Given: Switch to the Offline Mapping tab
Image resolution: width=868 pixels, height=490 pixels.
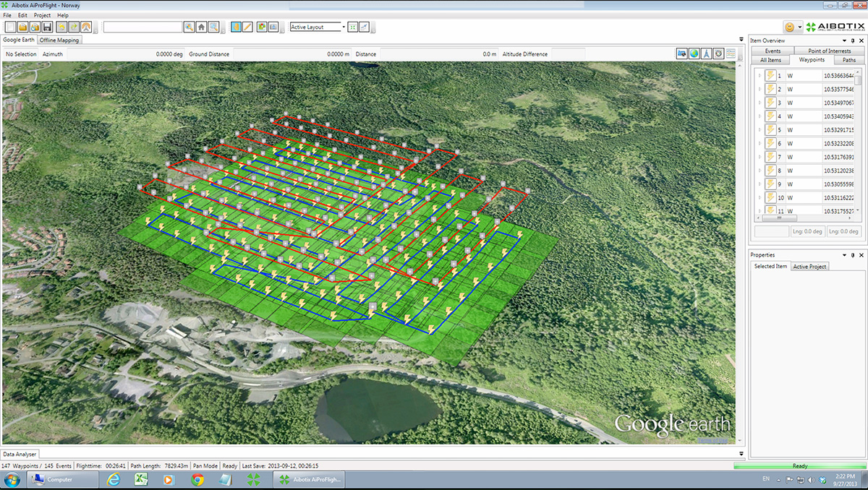Looking at the screenshot, I should [59, 40].
